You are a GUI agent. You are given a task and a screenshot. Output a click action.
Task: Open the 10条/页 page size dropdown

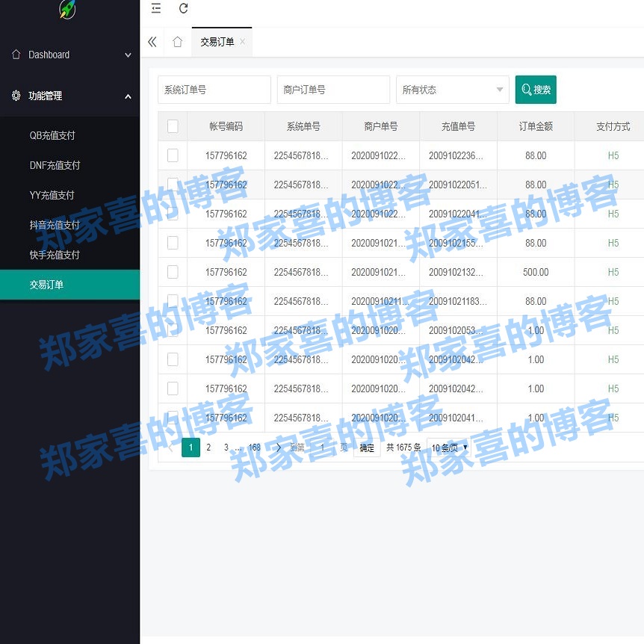click(448, 447)
